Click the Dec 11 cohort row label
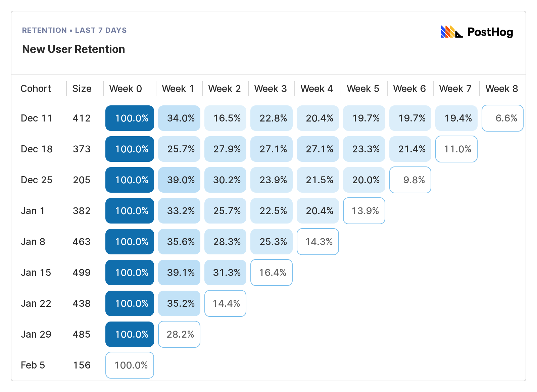 pyautogui.click(x=36, y=118)
